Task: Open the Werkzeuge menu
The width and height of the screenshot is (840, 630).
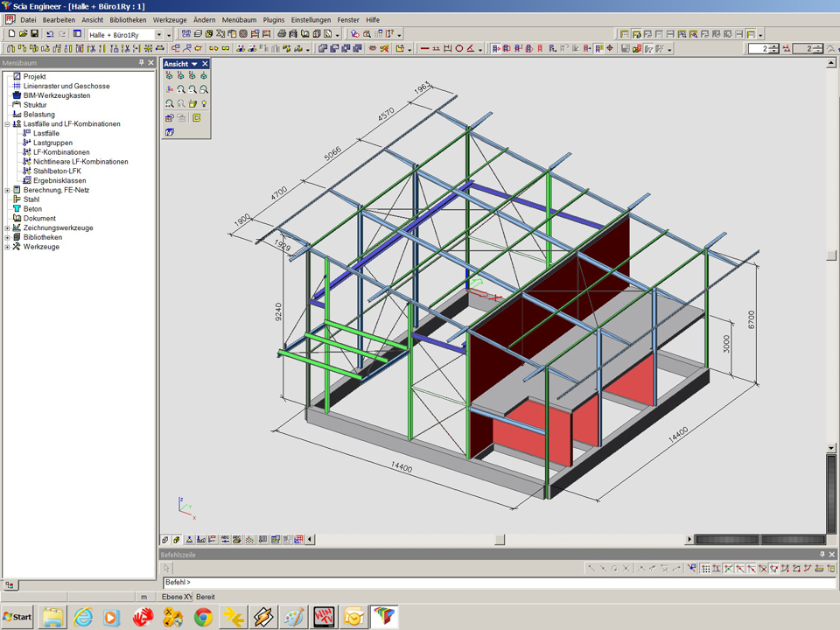Action: click(168, 19)
